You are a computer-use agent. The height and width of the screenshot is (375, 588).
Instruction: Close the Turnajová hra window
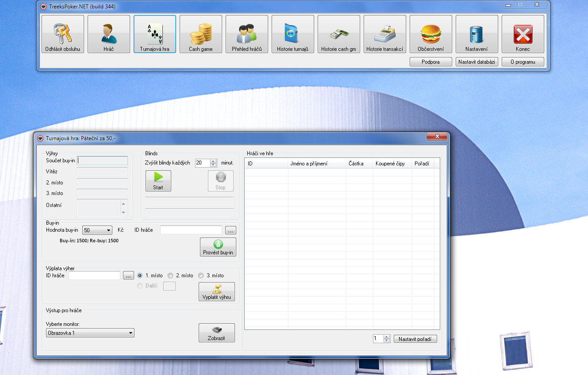tap(437, 137)
